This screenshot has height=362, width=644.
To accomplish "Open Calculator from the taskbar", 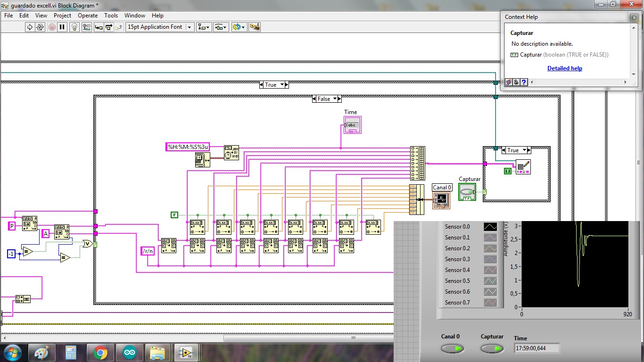I will click(x=71, y=353).
